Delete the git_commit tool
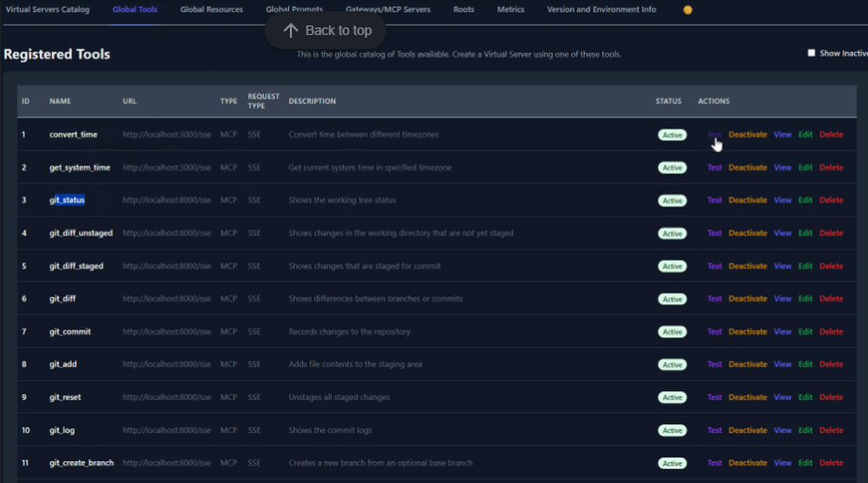 pyautogui.click(x=831, y=332)
